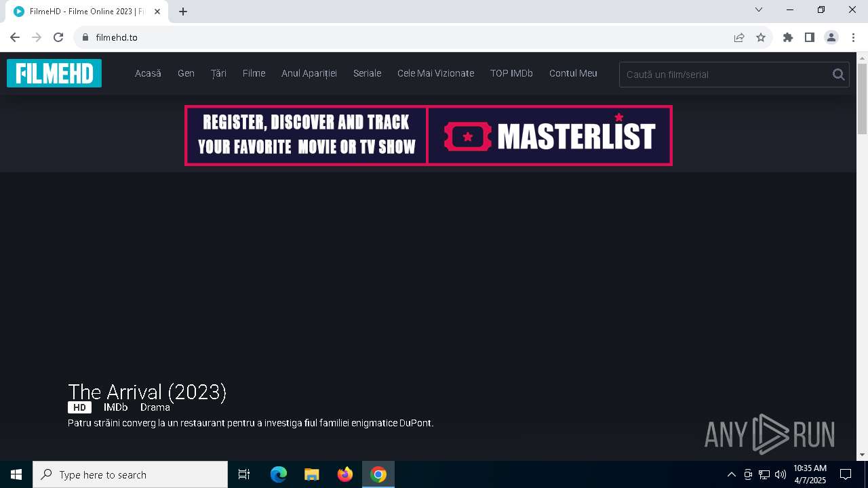The image size is (868, 488).
Task: Open Acasă menu item
Action: [x=148, y=73]
